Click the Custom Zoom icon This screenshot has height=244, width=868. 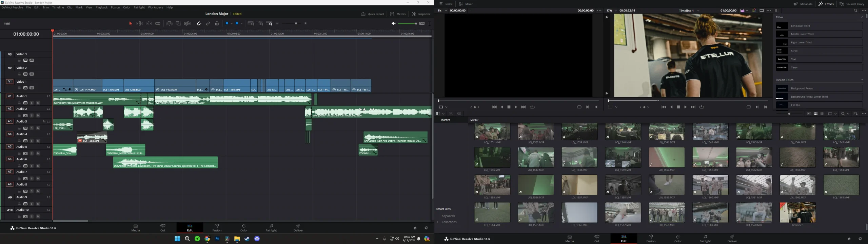[269, 23]
